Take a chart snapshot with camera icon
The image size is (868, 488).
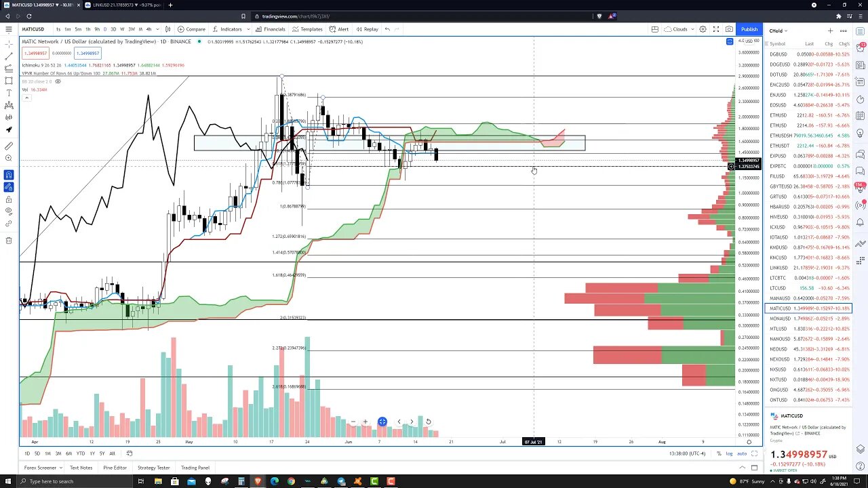pyautogui.click(x=729, y=29)
